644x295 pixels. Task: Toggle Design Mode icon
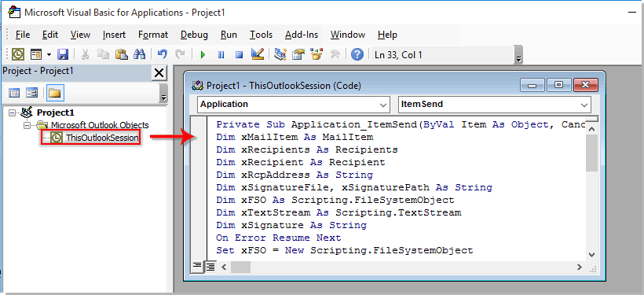tap(258, 54)
